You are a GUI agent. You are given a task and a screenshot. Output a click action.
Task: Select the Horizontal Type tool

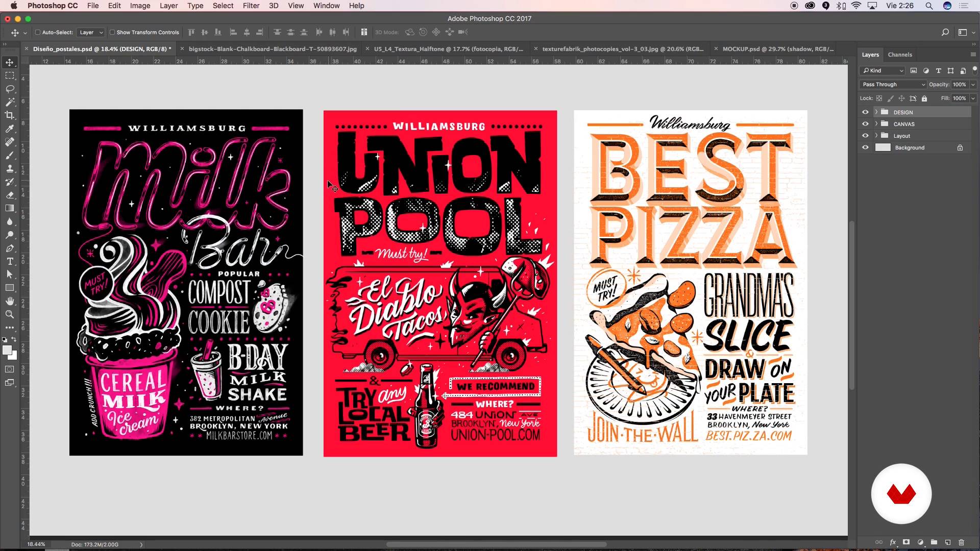click(x=10, y=261)
